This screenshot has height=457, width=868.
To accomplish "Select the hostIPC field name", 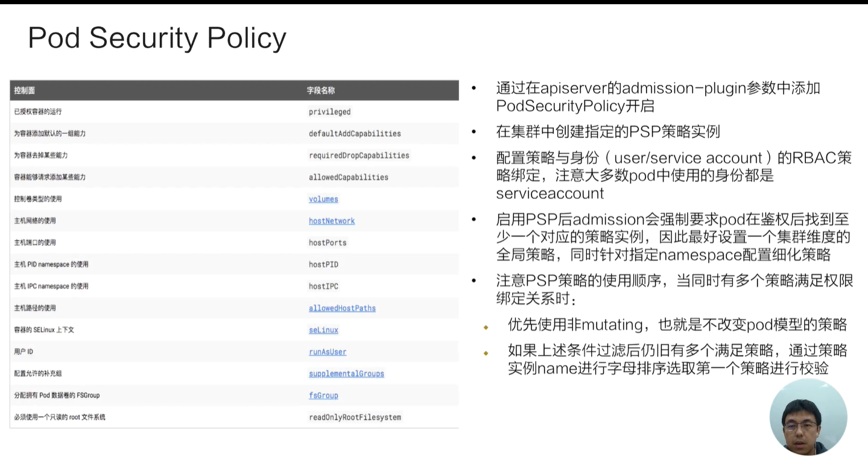I will (x=323, y=286).
